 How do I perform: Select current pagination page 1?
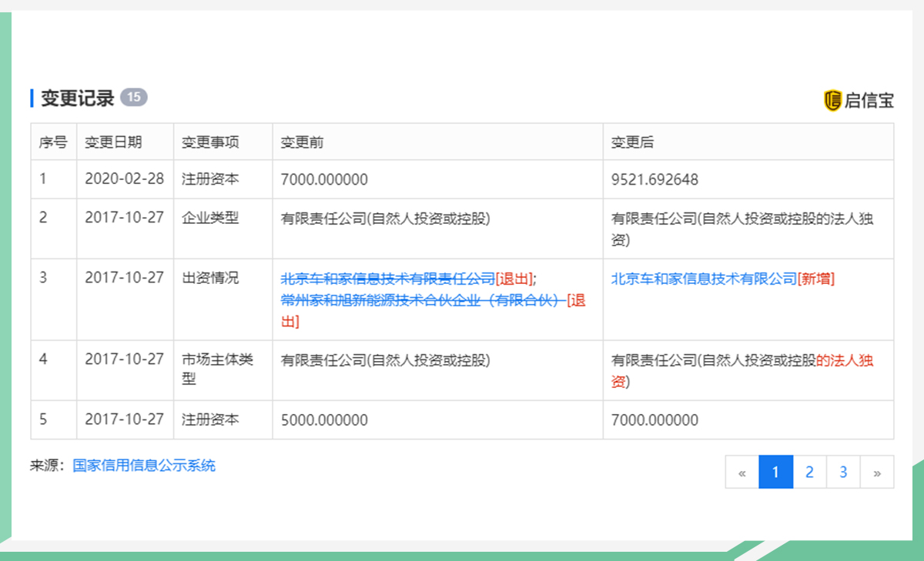[775, 472]
